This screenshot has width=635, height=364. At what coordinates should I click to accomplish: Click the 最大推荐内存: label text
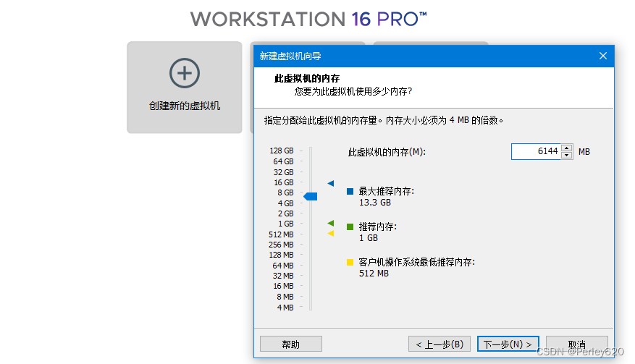(387, 191)
